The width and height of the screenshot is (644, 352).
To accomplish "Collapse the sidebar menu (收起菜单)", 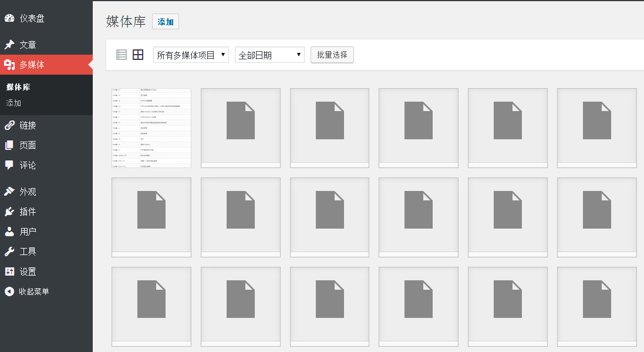I will click(x=27, y=291).
